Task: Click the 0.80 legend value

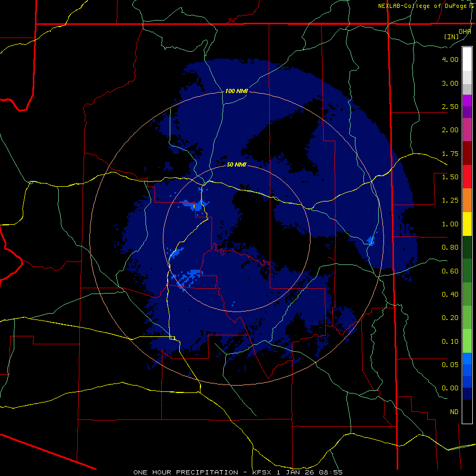Action: pos(450,248)
